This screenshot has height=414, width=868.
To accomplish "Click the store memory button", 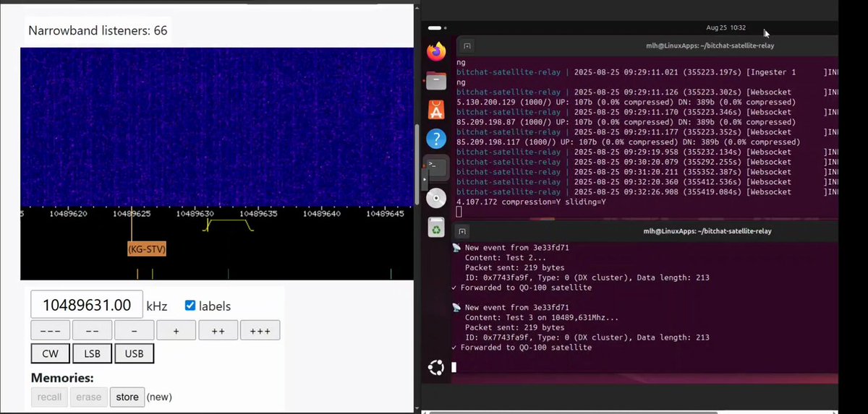I will [x=127, y=397].
